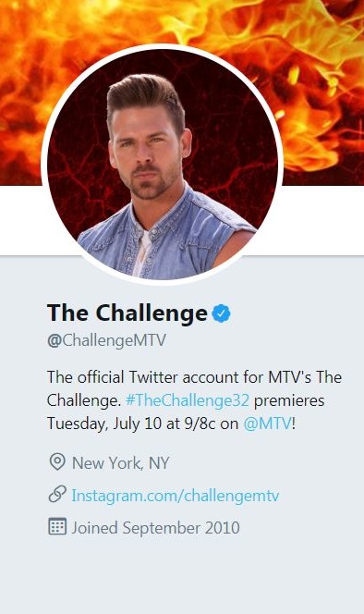Select The Challenge display name

click(x=127, y=313)
